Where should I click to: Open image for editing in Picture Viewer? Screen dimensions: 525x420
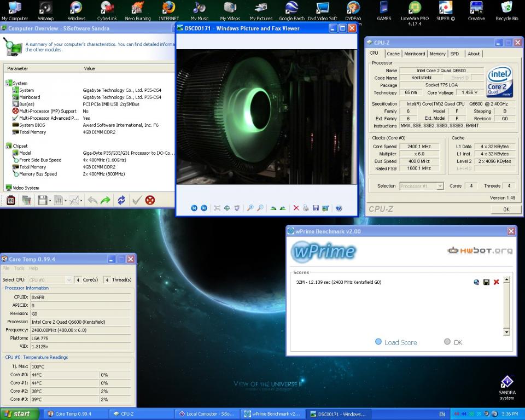(325, 208)
